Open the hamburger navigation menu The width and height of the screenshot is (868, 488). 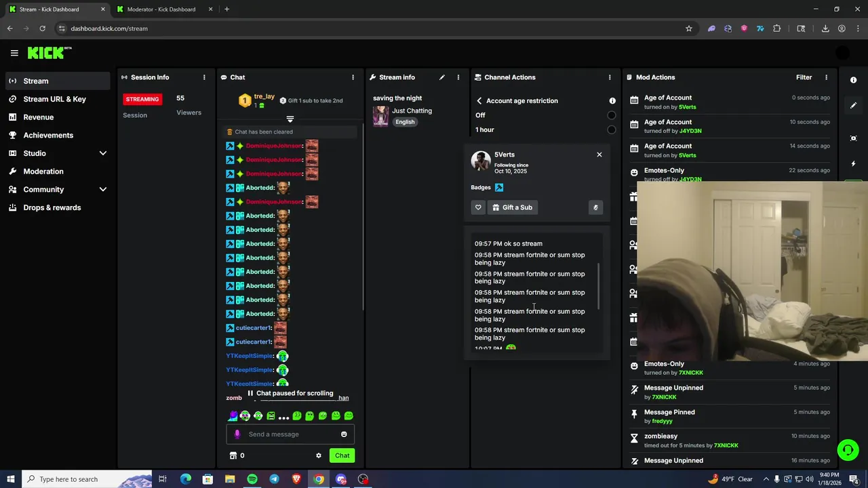pyautogui.click(x=14, y=53)
